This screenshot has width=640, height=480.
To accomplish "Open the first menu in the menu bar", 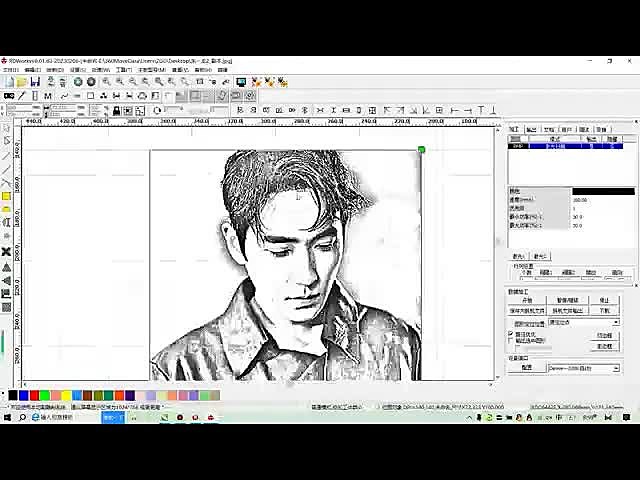I will pyautogui.click(x=11, y=70).
